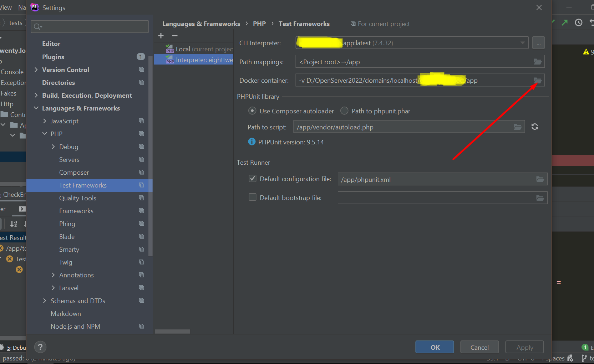Click project-level icon beside Quality Tools
Screen dimensions: 594x364
coord(142,198)
